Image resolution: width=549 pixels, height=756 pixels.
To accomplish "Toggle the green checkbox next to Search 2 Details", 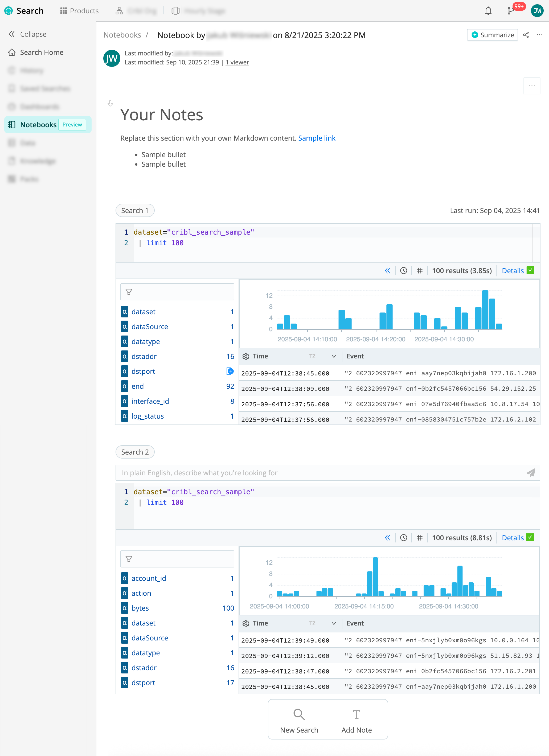I will (x=530, y=537).
